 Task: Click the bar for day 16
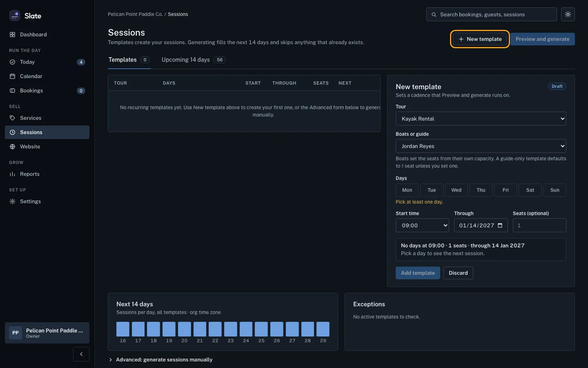pos(123,329)
